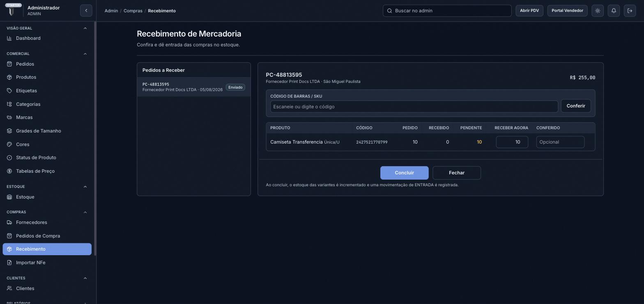Click the Importar NFe file icon

[9, 263]
